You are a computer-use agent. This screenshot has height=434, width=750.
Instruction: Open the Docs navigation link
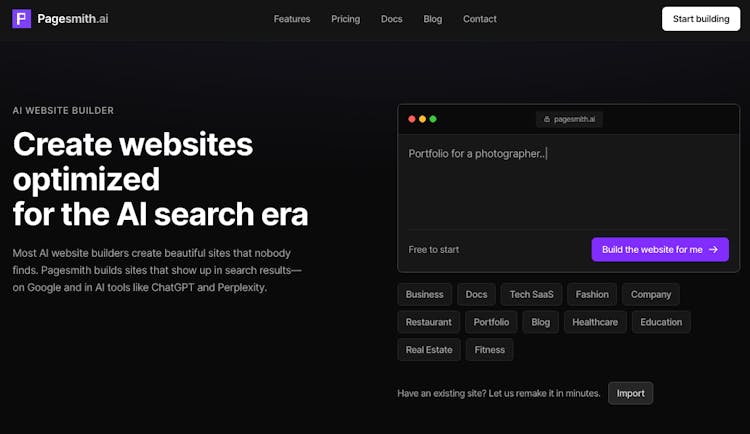(391, 19)
